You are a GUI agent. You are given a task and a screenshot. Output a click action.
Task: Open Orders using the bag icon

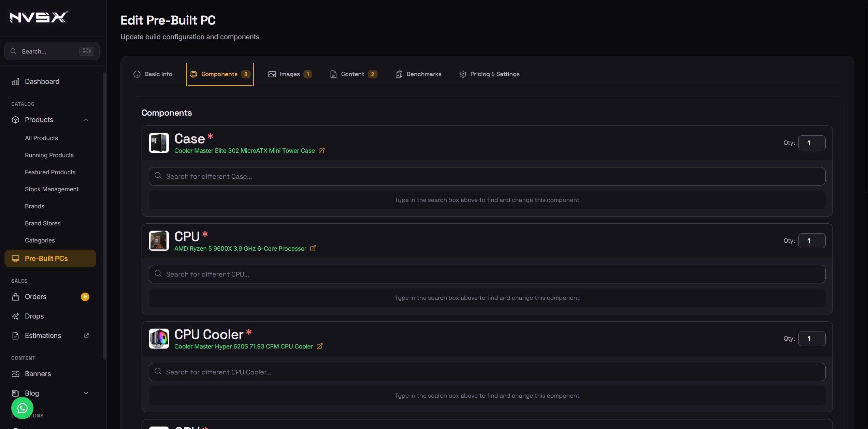(15, 297)
